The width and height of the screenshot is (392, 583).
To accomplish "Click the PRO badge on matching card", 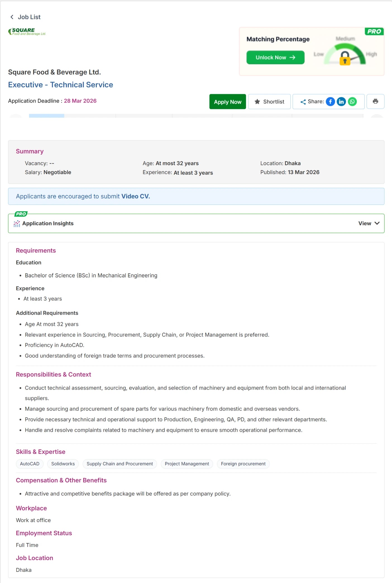I will point(374,31).
